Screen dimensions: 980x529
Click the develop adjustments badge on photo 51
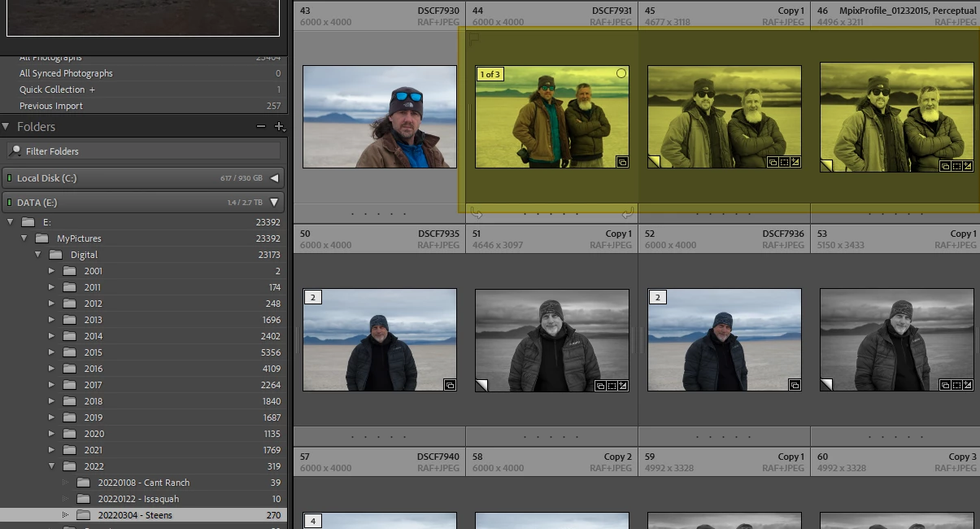click(x=623, y=385)
